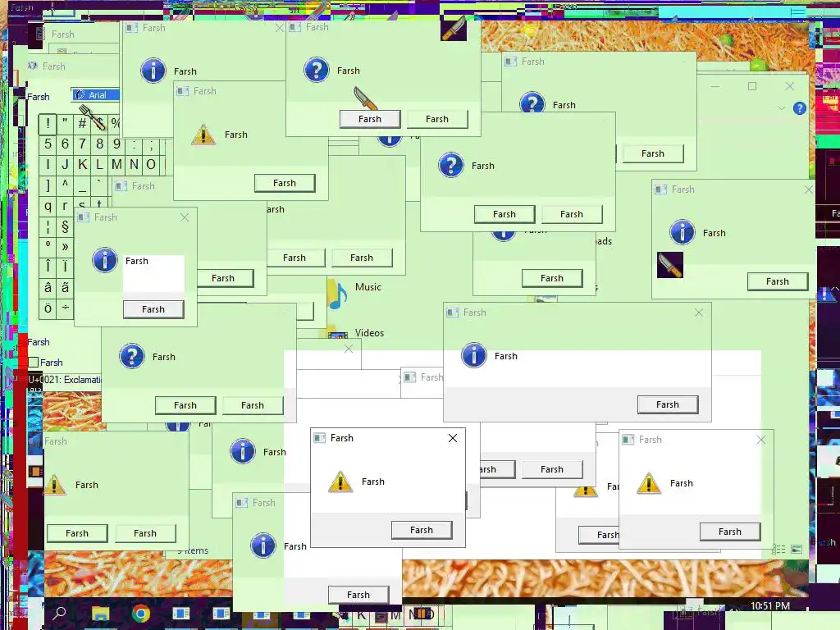Click the 10:51 PM taskbar clock

coord(769,606)
